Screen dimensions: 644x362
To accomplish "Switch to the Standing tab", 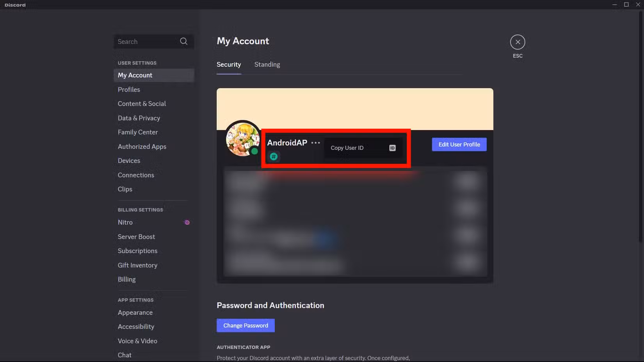I will click(267, 64).
